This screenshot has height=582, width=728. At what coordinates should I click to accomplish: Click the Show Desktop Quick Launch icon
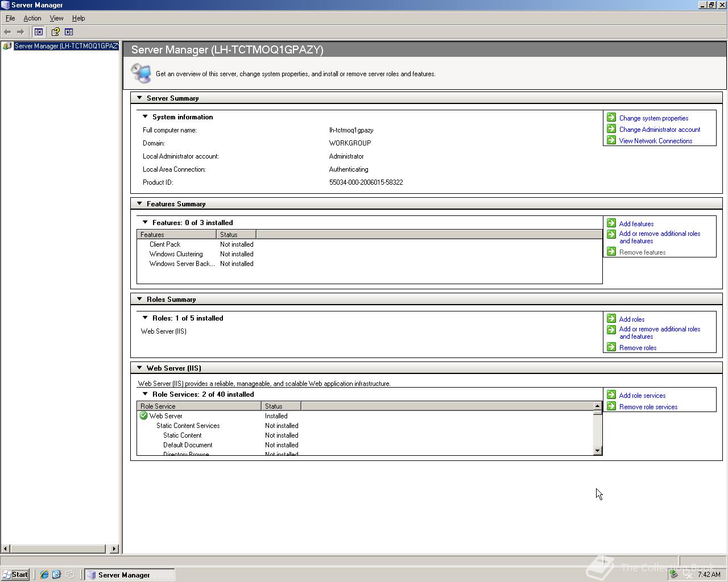click(x=70, y=575)
